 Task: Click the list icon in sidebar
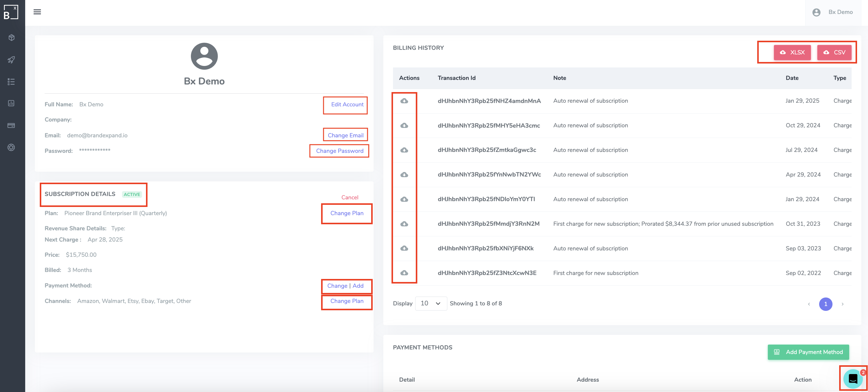[x=12, y=82]
